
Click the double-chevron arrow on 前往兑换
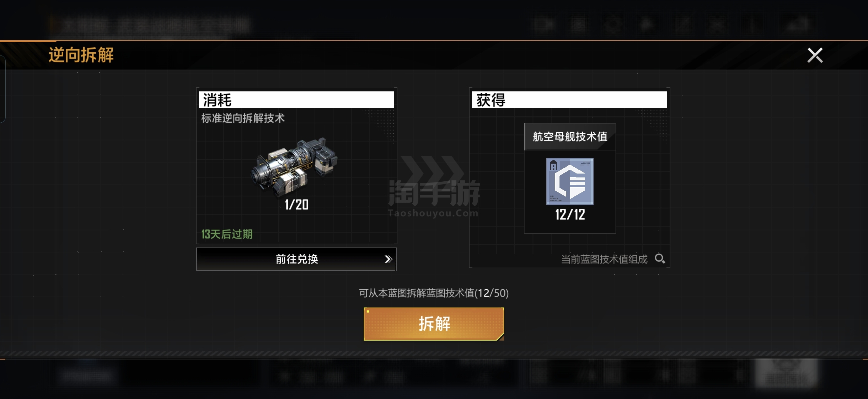point(388,259)
